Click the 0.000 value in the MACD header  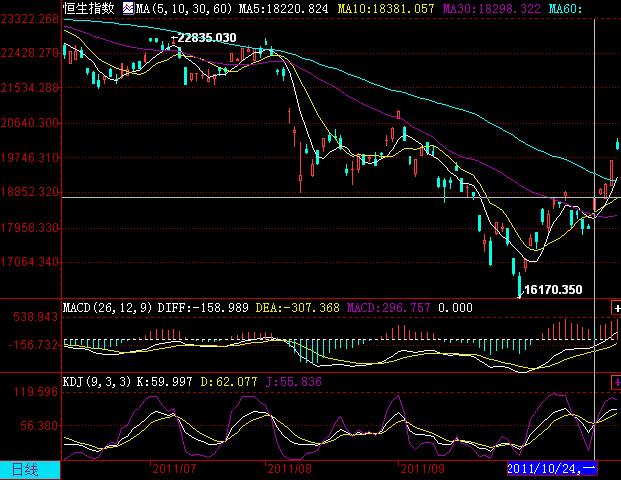coord(455,308)
